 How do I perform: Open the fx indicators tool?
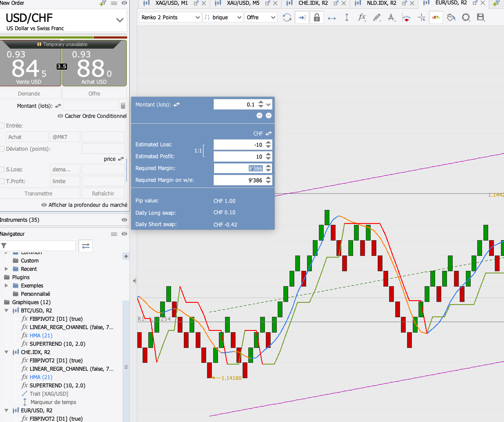click(361, 18)
